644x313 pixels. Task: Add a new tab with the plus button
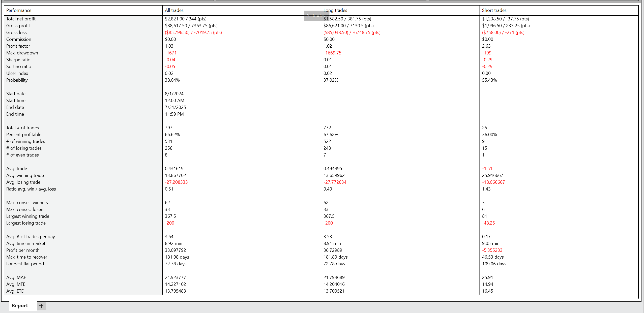click(x=41, y=306)
